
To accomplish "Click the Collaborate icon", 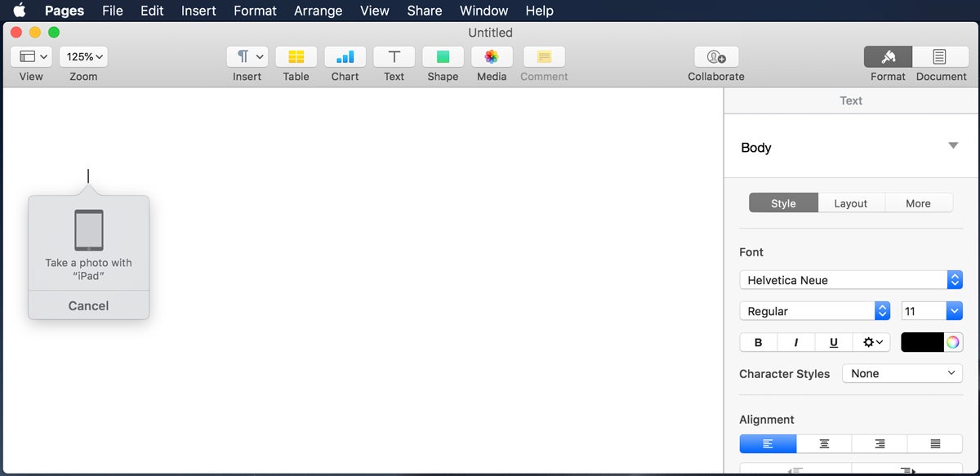I will click(716, 56).
